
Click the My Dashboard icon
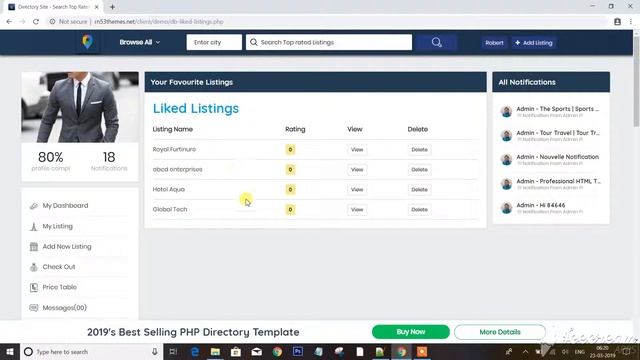(x=34, y=206)
